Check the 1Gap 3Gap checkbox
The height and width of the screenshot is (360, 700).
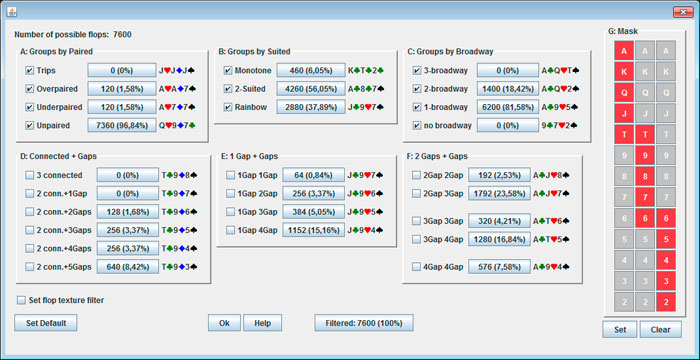pyautogui.click(x=230, y=212)
